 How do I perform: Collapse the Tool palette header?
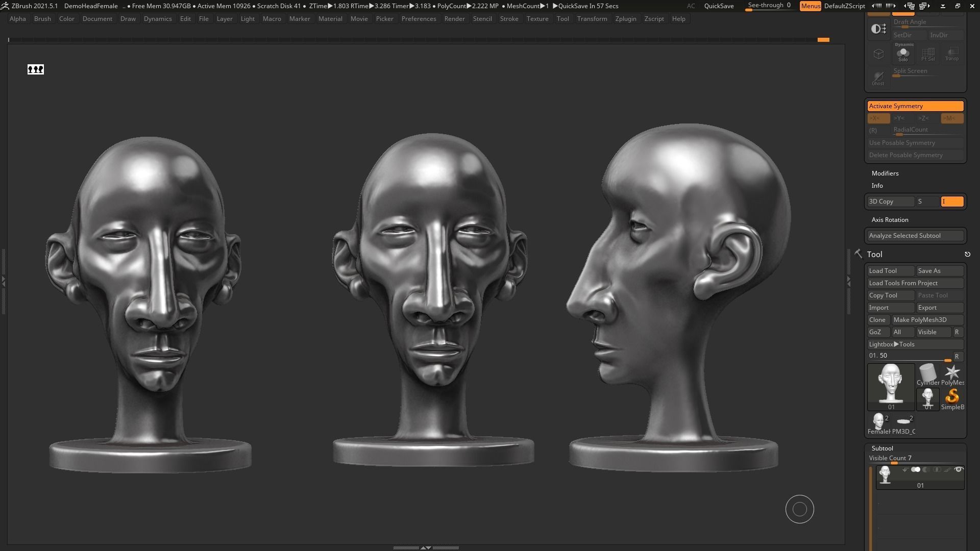[874, 254]
